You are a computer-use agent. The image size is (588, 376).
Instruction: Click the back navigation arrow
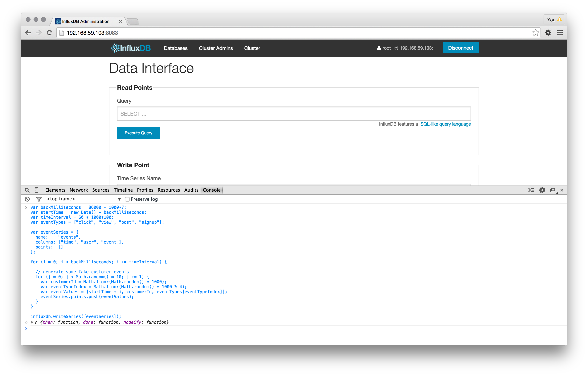tap(28, 32)
